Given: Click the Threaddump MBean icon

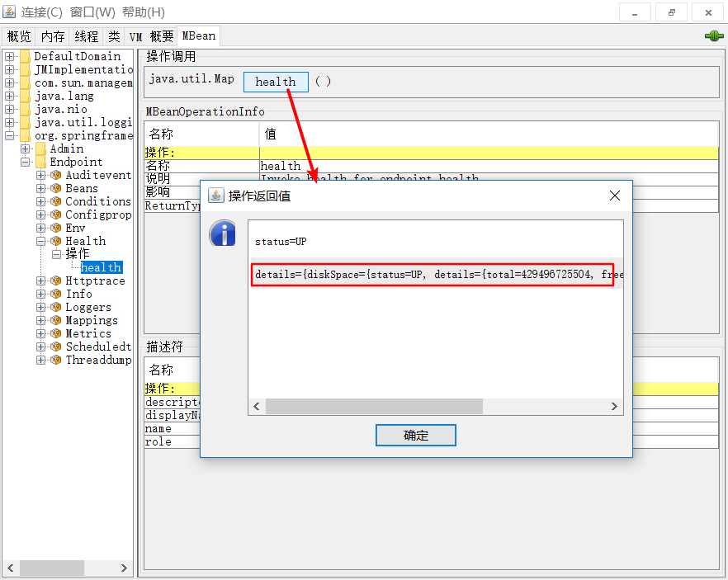Looking at the screenshot, I should pos(56,360).
